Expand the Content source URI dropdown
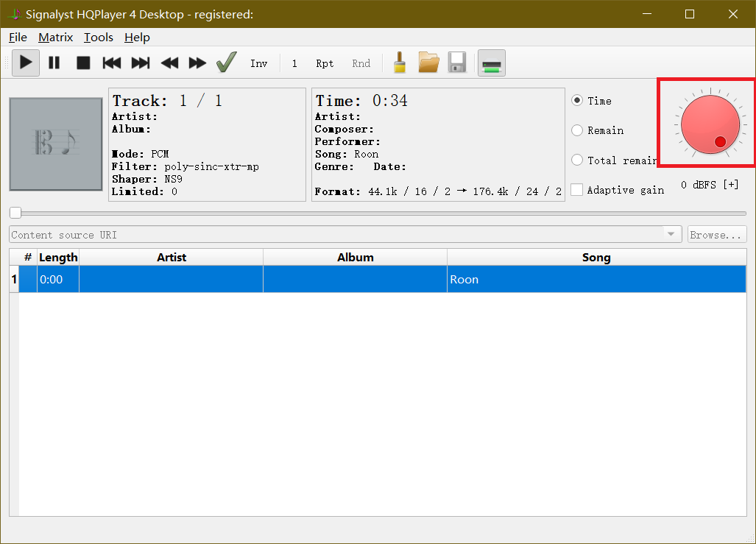This screenshot has width=756, height=544. [671, 235]
